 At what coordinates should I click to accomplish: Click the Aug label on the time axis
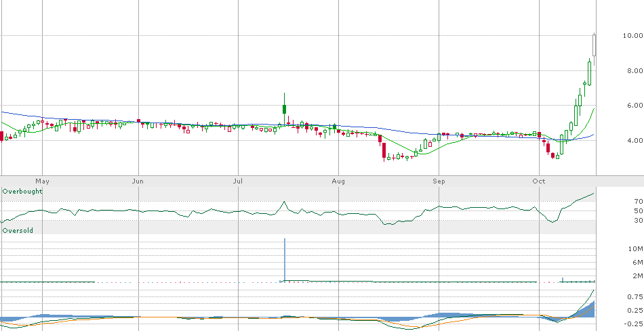pos(338,181)
